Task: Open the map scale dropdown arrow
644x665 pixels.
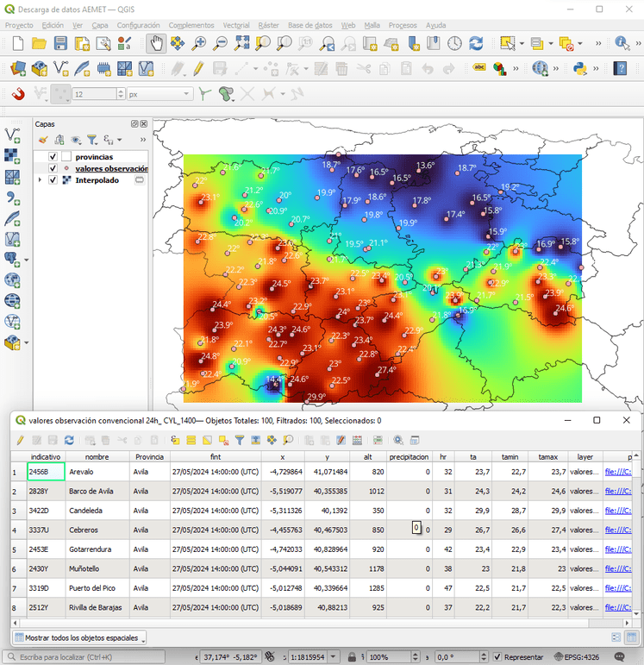Action: [x=334, y=657]
